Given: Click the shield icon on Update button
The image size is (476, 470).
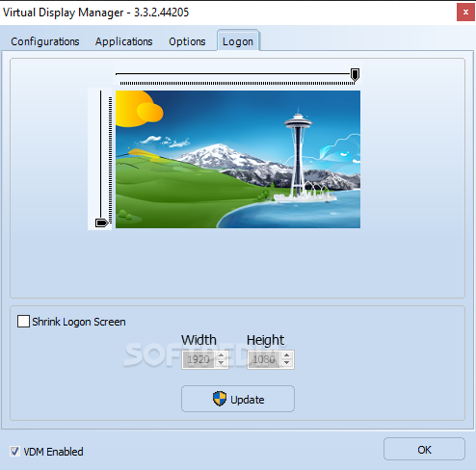Looking at the screenshot, I should [220, 399].
